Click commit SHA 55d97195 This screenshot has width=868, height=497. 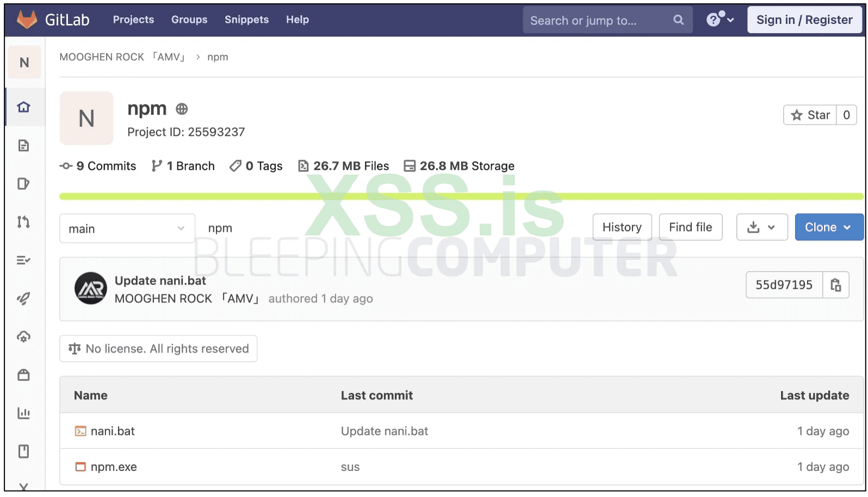point(784,284)
